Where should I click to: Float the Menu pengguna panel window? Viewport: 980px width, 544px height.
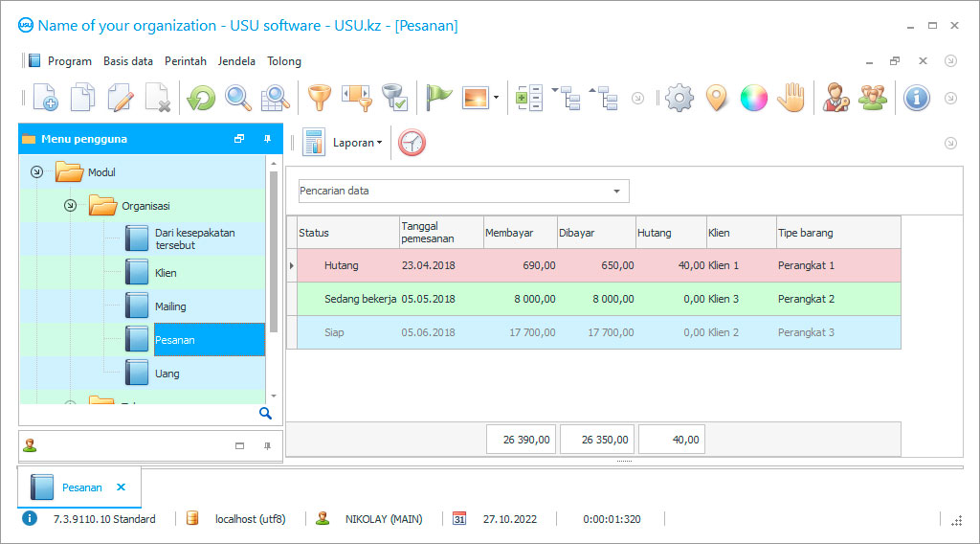click(x=239, y=139)
